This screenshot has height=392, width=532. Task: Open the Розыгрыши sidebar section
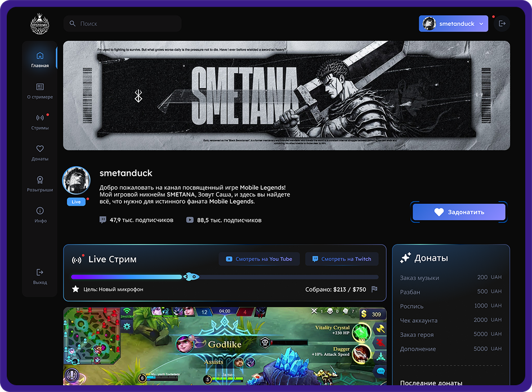pos(40,184)
